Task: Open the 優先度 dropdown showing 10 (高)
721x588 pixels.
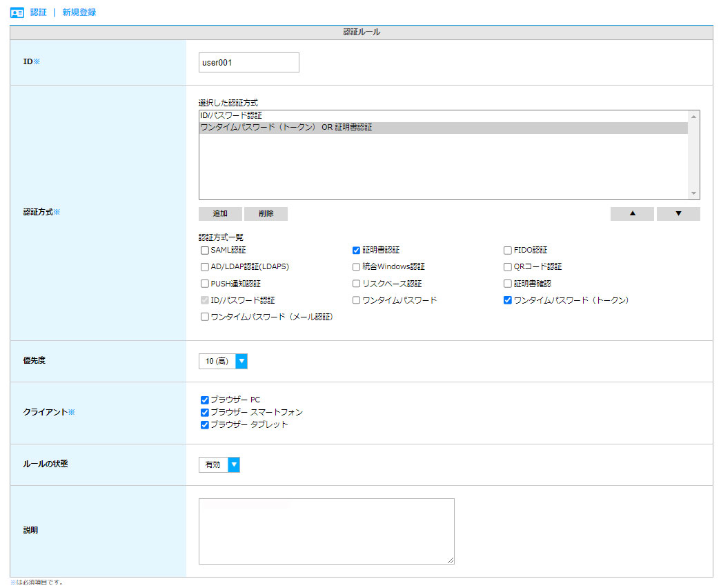Action: coord(223,361)
